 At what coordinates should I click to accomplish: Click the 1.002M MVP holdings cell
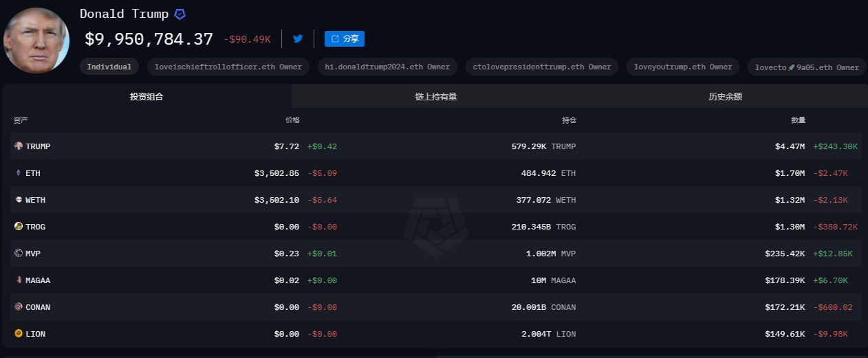pos(550,254)
